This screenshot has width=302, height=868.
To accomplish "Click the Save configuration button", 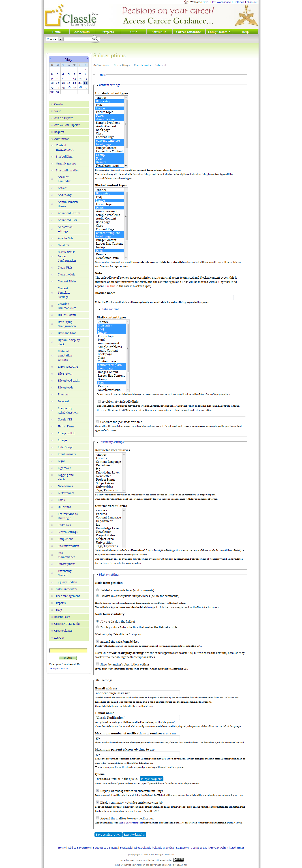I will (108, 834).
